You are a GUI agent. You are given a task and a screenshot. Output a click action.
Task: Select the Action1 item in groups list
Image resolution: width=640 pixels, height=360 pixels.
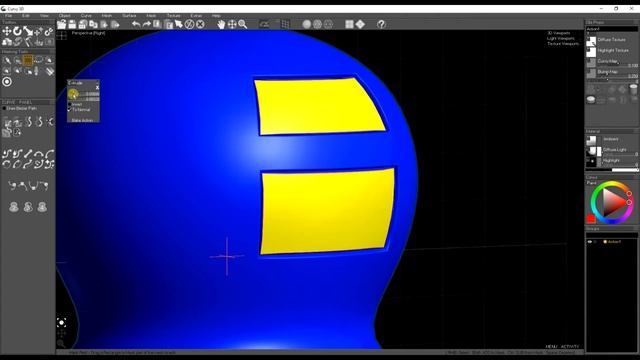(614, 242)
